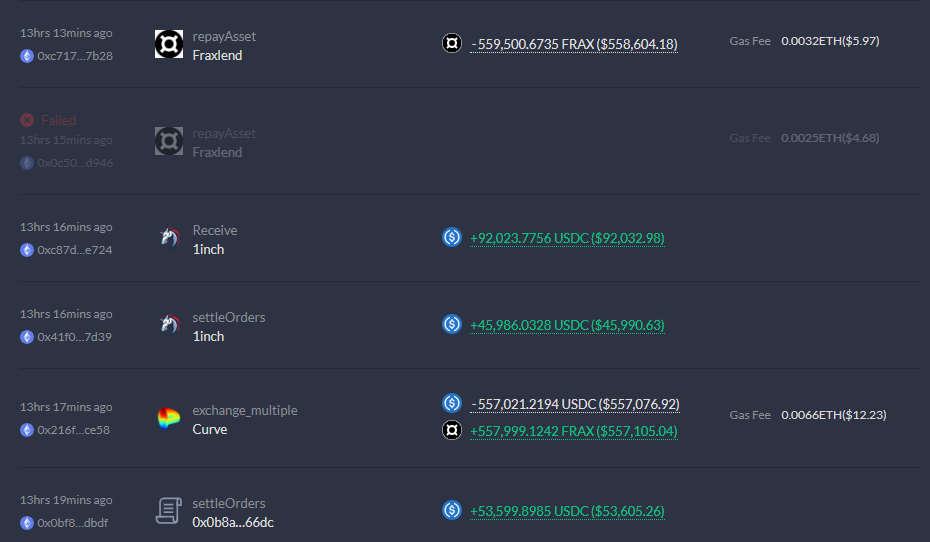The image size is (930, 542).
Task: Click the Ethereum icon beside 0xc717...7b28
Action: pos(27,56)
